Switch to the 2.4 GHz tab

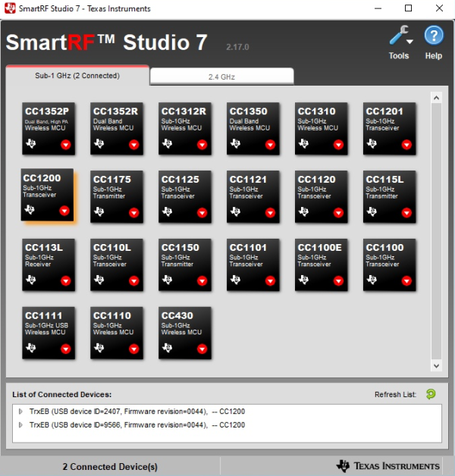coord(221,77)
